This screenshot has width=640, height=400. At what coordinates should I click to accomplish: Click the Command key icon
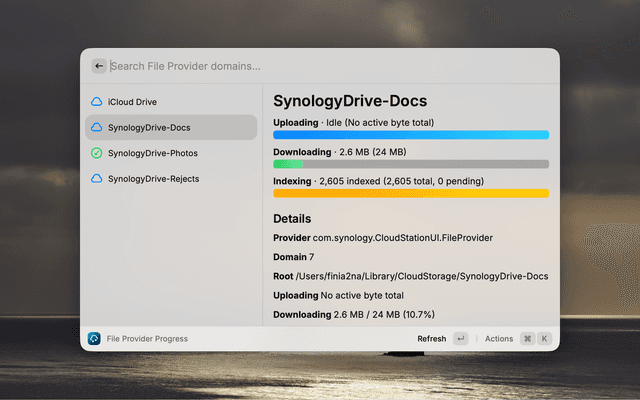pyautogui.click(x=527, y=338)
